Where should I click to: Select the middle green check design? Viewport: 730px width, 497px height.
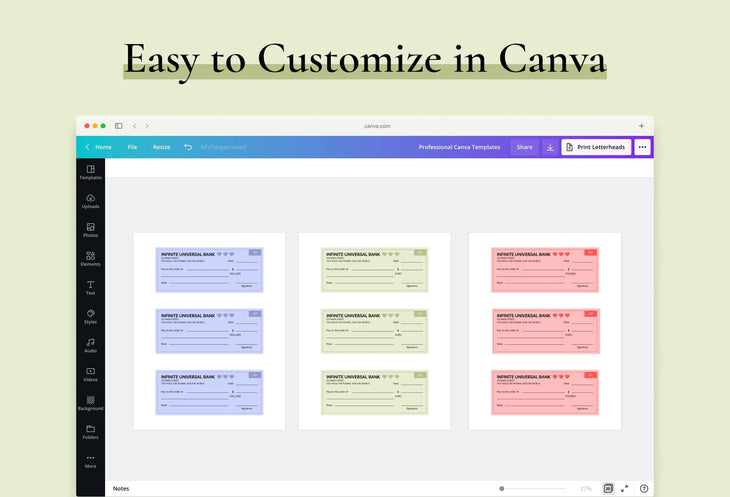pos(374,331)
